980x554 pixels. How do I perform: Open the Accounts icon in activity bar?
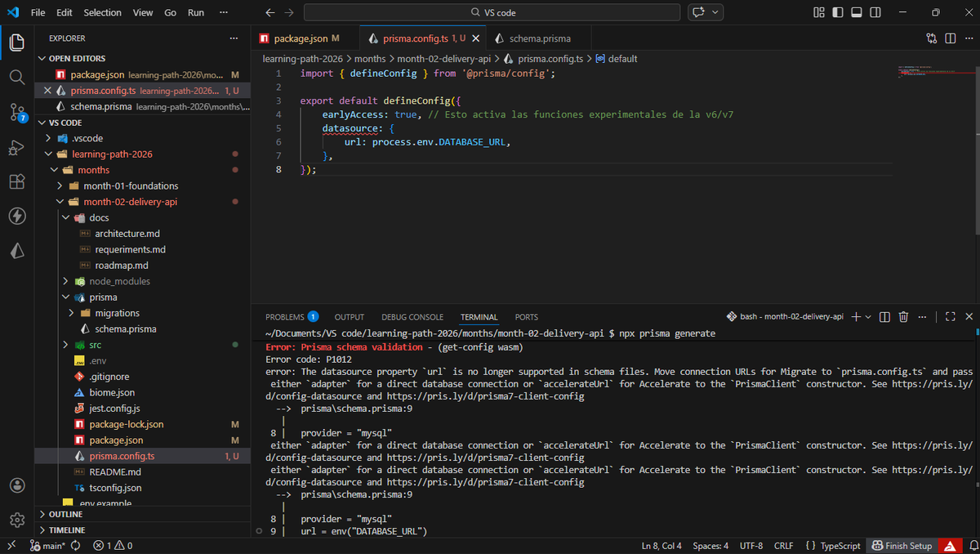point(16,485)
